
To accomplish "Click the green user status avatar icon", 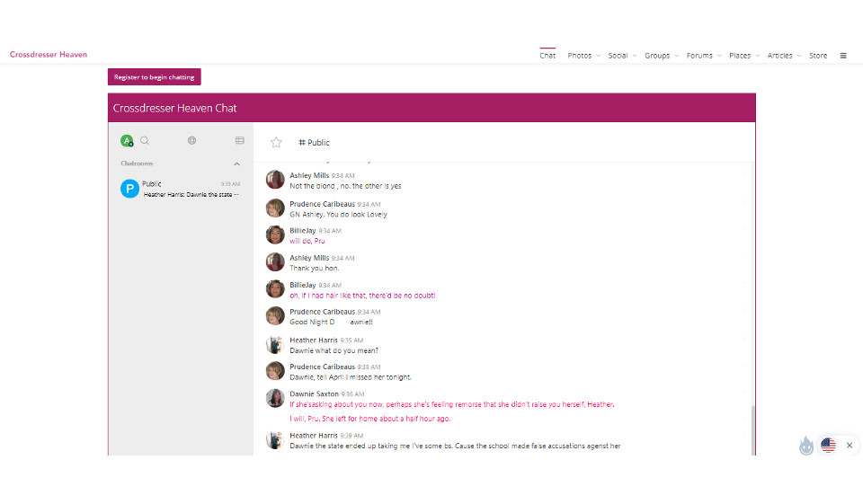I will pyautogui.click(x=127, y=140).
